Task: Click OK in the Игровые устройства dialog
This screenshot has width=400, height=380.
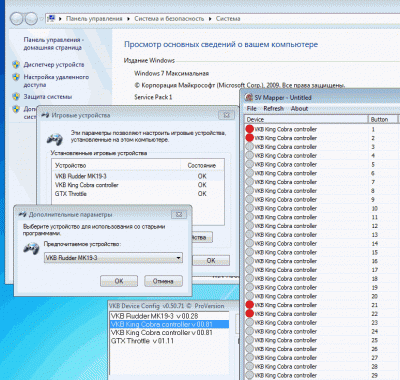Action: pos(211,260)
